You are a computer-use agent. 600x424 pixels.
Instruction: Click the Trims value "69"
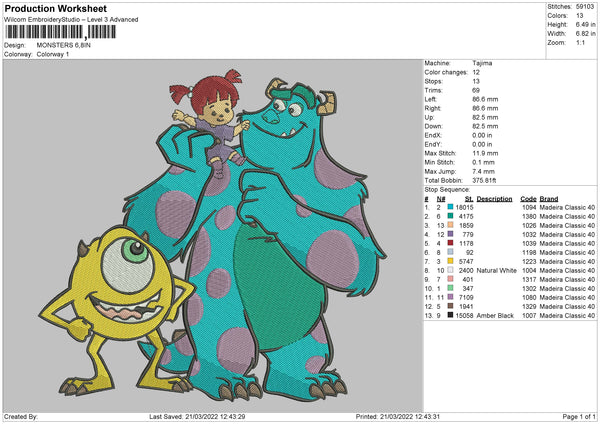(476, 90)
